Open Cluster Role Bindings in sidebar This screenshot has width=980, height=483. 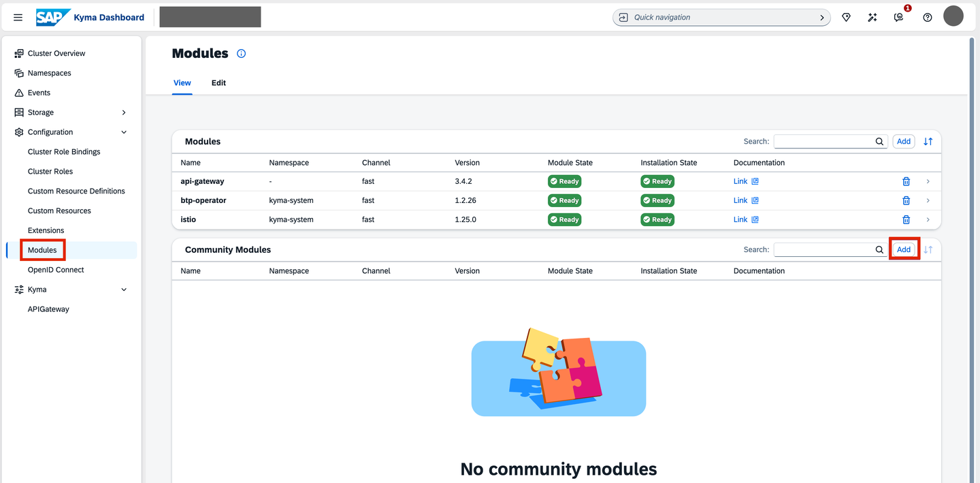64,152
